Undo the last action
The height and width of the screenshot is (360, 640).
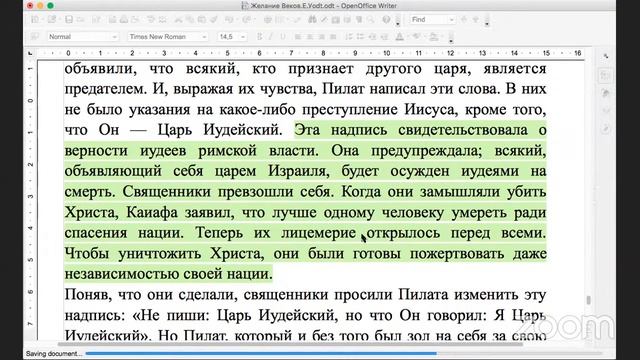point(229,20)
